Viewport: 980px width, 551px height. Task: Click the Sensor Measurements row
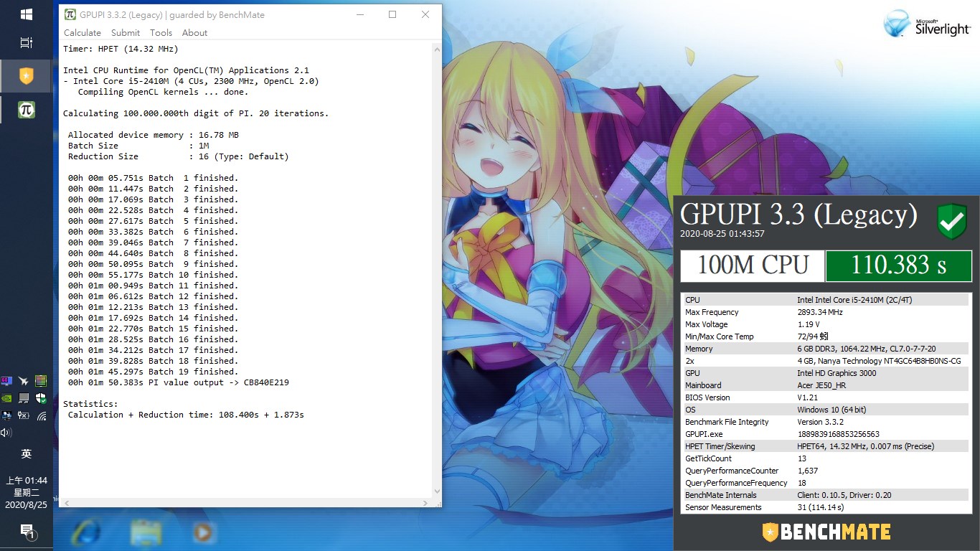point(825,507)
